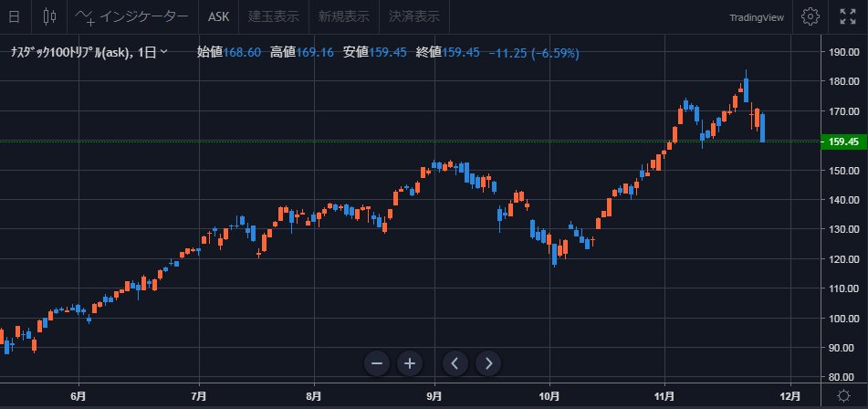868x409 pixels.
Task: Click the 100.00 price axis label
Action: (x=844, y=319)
